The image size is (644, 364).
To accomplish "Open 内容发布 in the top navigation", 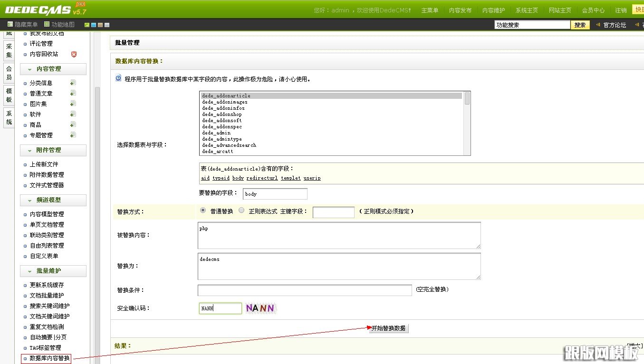I will click(x=460, y=10).
